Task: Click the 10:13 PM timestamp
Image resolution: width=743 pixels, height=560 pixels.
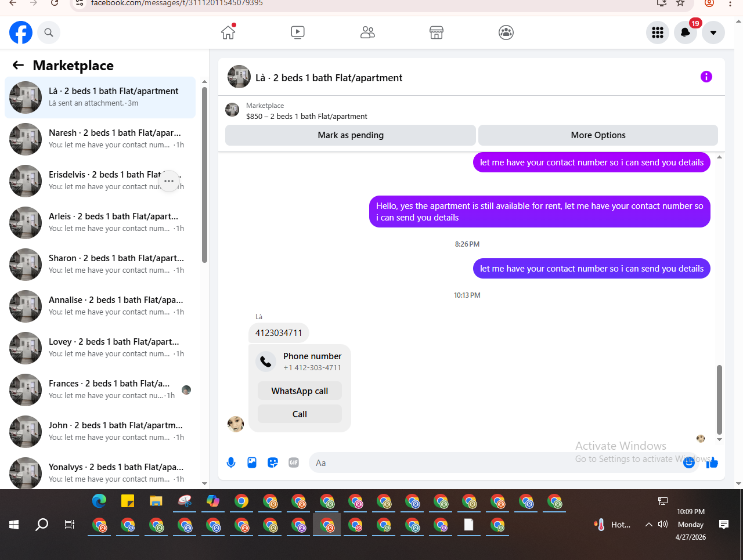Action: tap(467, 295)
